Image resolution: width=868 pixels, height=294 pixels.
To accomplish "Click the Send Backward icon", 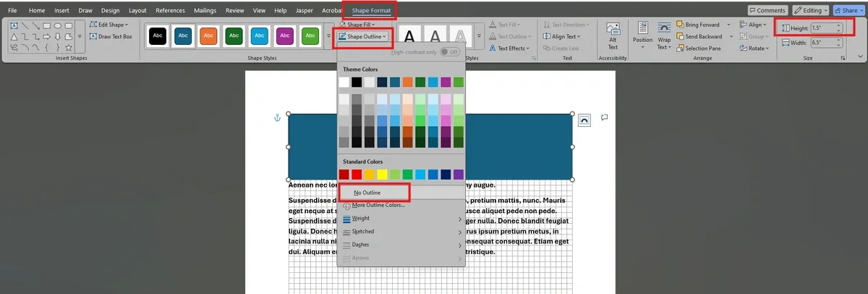I will coord(681,36).
